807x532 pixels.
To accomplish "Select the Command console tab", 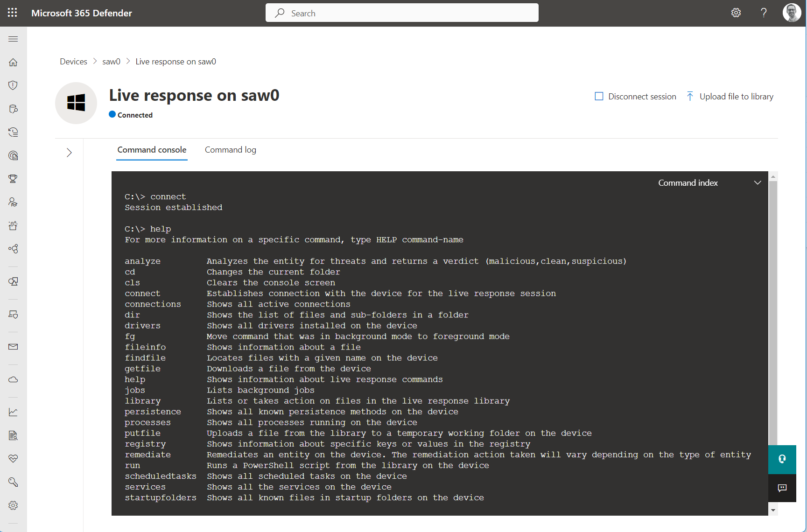I will 152,150.
